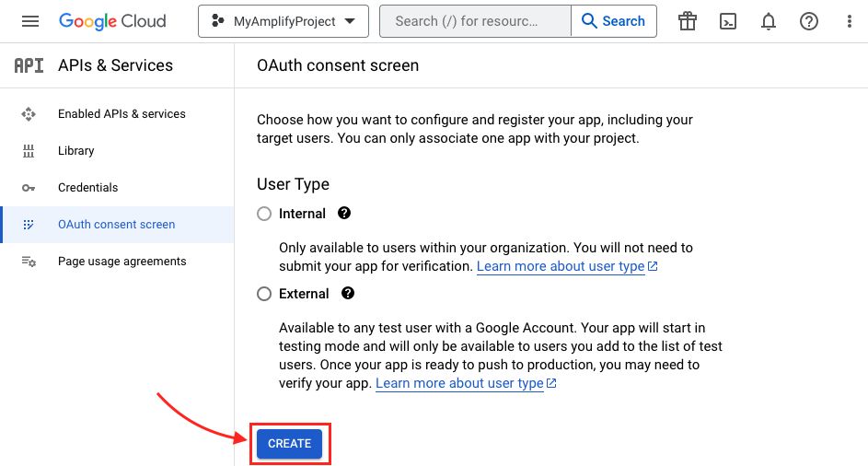This screenshot has height=466, width=868.
Task: Open the three-dot more options menu
Action: [849, 21]
